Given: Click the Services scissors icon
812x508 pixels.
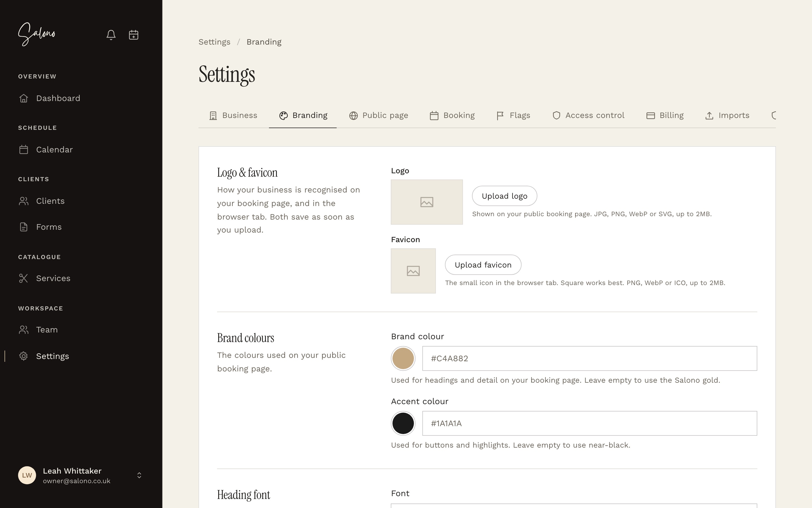Looking at the screenshot, I should 23,278.
